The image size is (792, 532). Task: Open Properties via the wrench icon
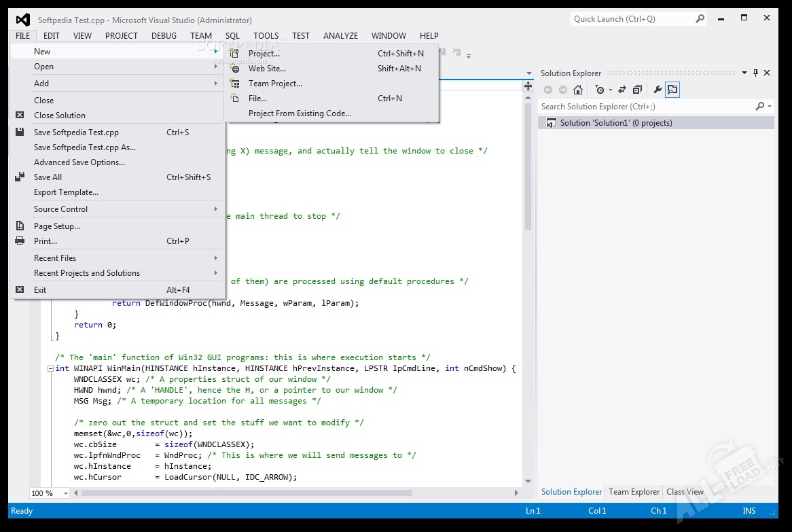point(657,90)
